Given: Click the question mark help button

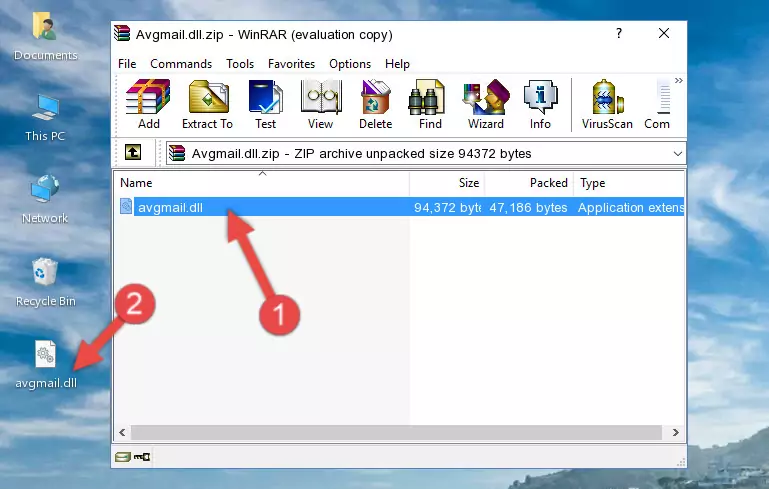Looking at the screenshot, I should coord(619,33).
